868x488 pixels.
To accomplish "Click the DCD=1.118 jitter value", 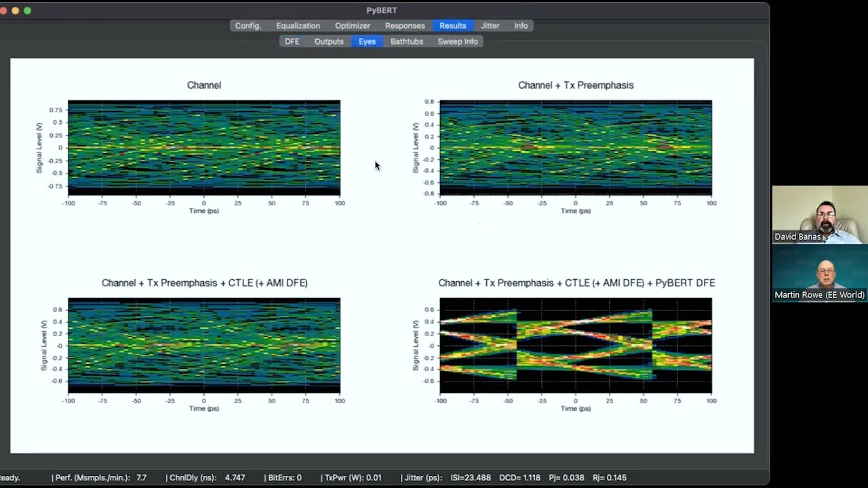I will (519, 478).
